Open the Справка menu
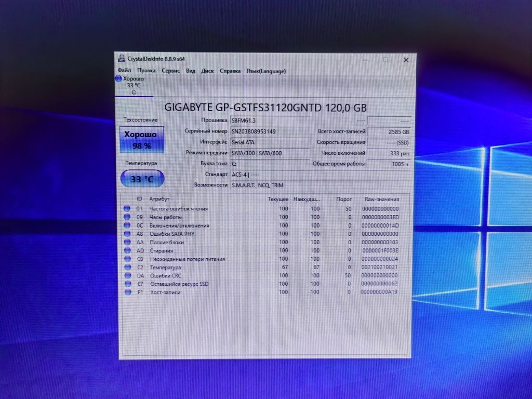This screenshot has width=532, height=399. pos(230,71)
